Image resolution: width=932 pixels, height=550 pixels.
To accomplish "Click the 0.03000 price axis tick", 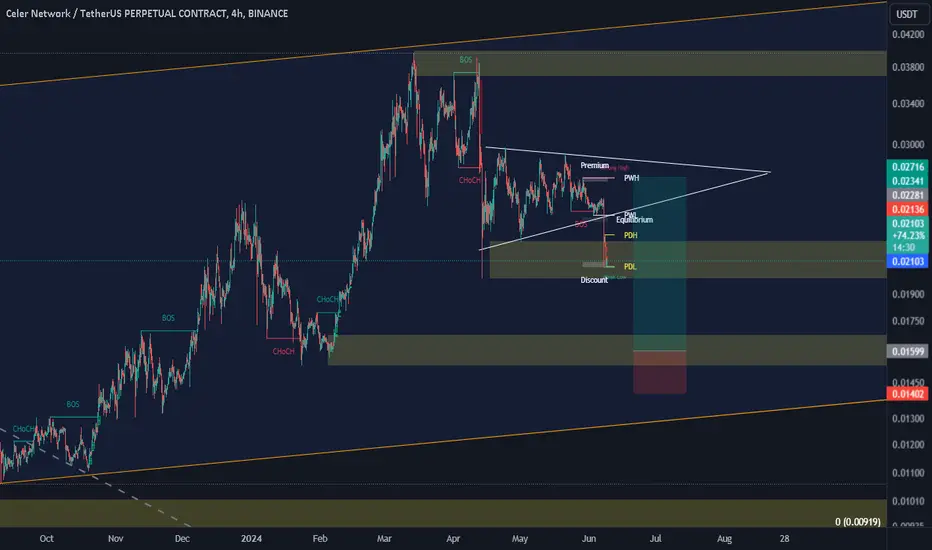I will (x=908, y=144).
